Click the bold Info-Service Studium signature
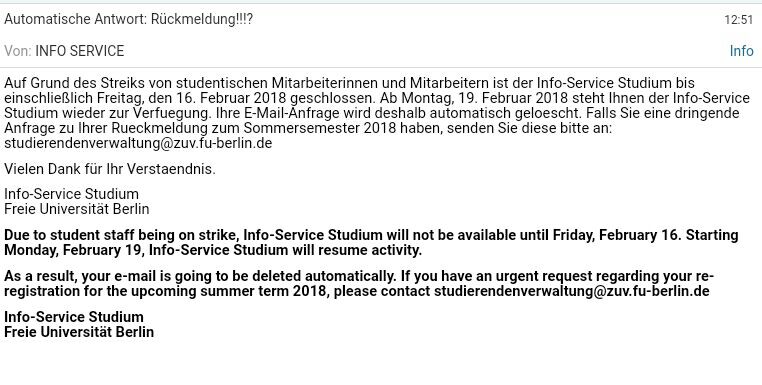Image resolution: width=762 pixels, height=385 pixels. [74, 317]
